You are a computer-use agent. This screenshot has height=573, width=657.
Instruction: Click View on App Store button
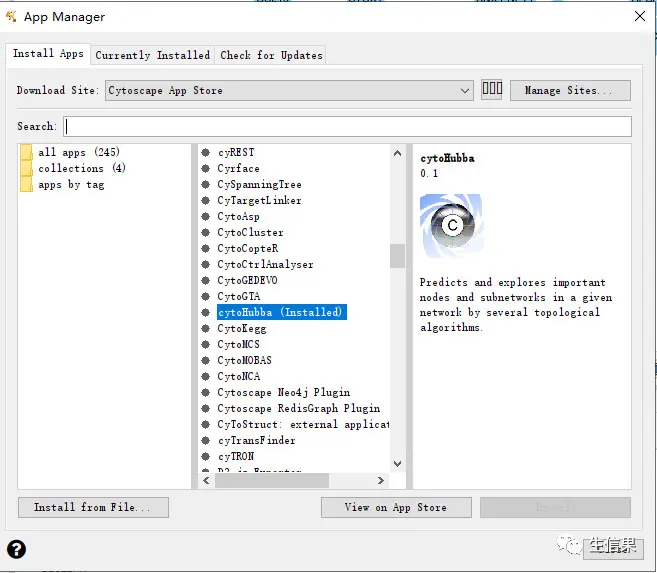pyautogui.click(x=396, y=507)
